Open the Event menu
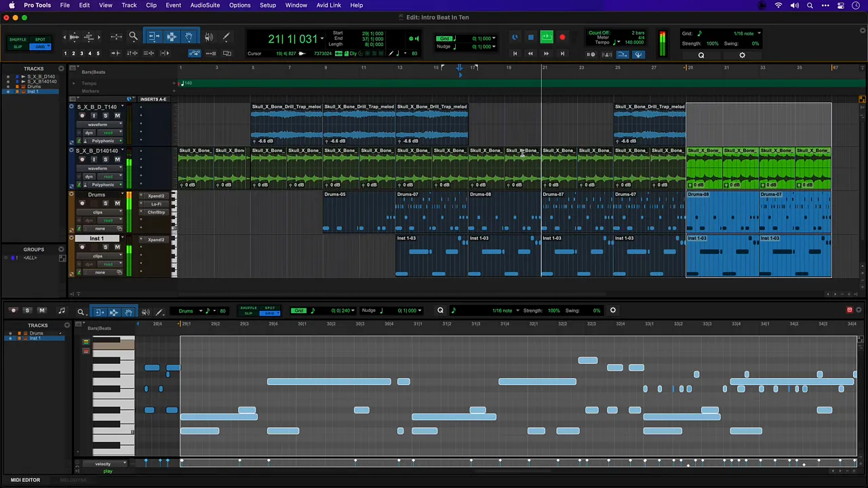Screen dimensions: 868x488 pos(173,5)
